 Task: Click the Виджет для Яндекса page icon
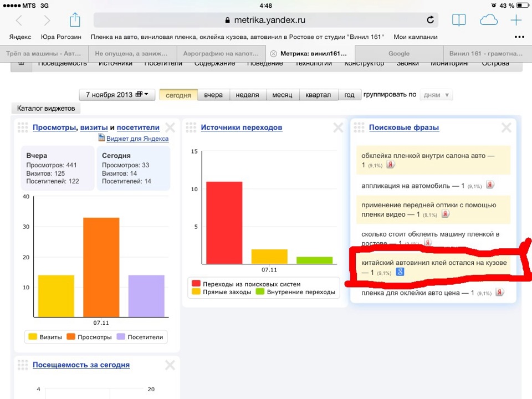(x=101, y=137)
